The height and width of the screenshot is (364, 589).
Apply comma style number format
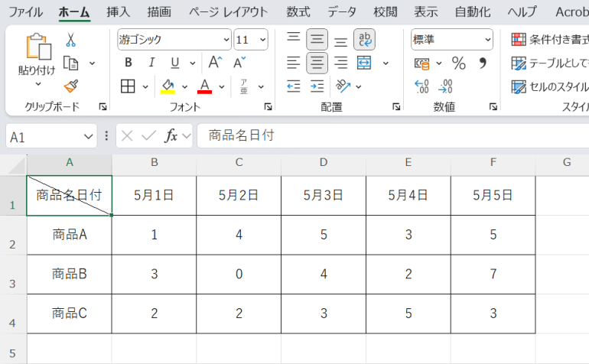(x=483, y=63)
